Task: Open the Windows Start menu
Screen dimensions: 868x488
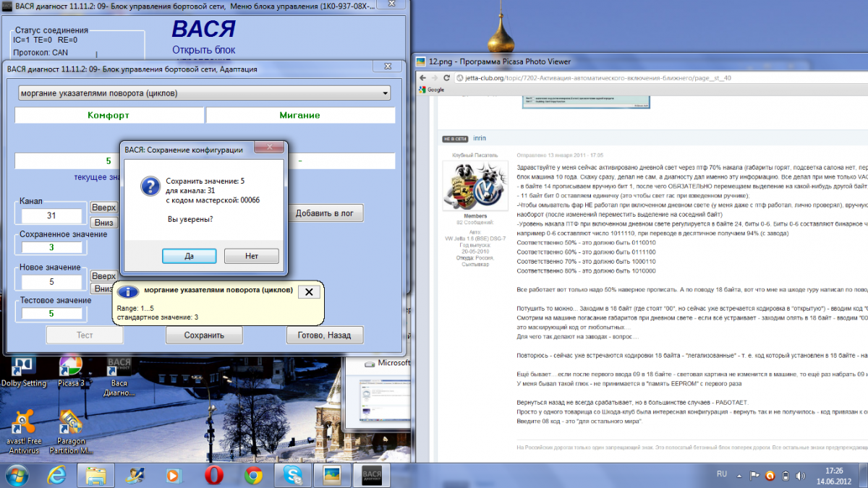Action: tap(16, 475)
